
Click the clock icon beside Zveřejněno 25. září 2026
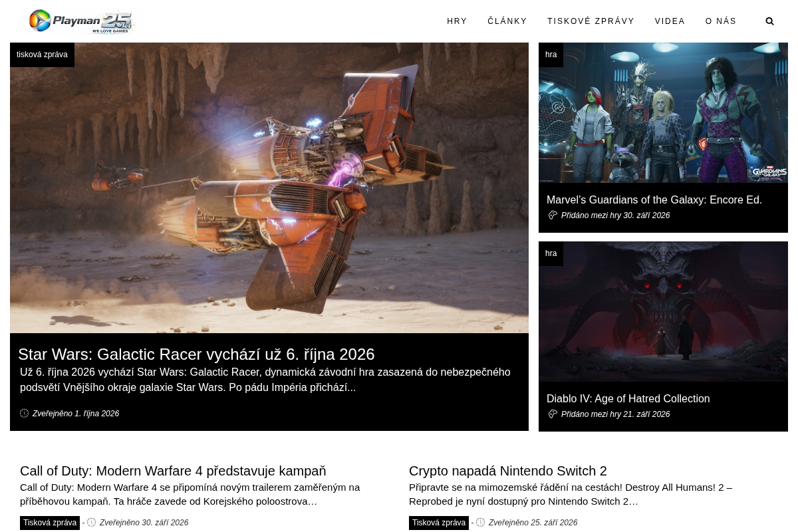pyautogui.click(x=481, y=523)
